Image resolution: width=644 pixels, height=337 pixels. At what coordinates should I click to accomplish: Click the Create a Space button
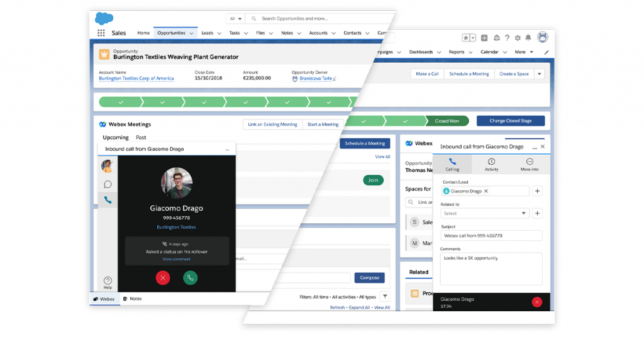point(514,74)
